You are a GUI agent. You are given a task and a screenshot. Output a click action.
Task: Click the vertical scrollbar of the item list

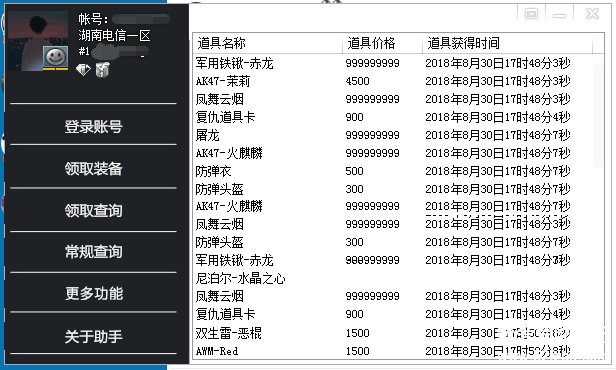click(598, 115)
